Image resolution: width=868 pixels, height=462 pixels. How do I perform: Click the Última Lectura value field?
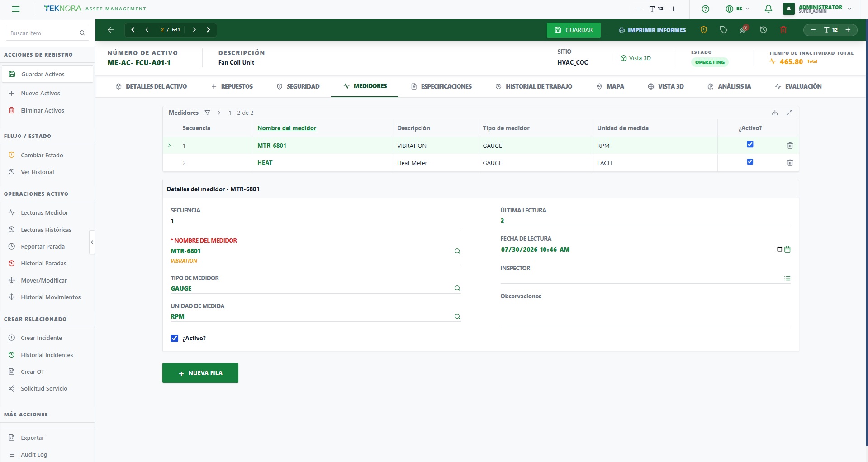click(x=645, y=221)
